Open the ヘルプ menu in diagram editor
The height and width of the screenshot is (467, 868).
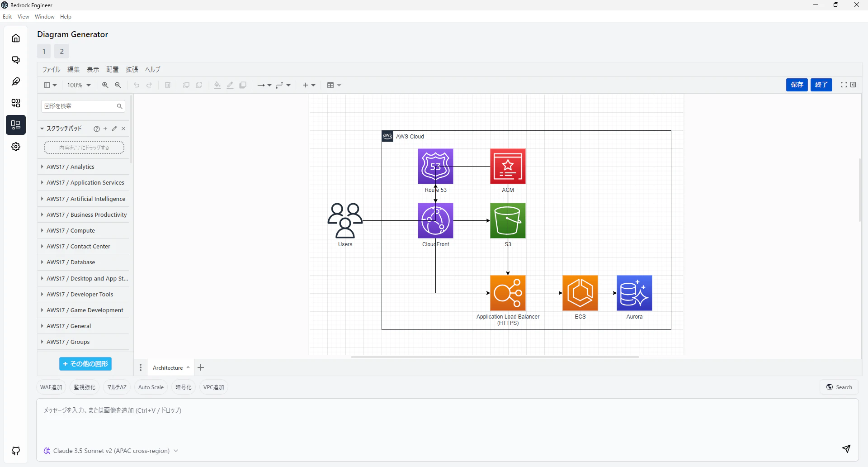tap(153, 70)
